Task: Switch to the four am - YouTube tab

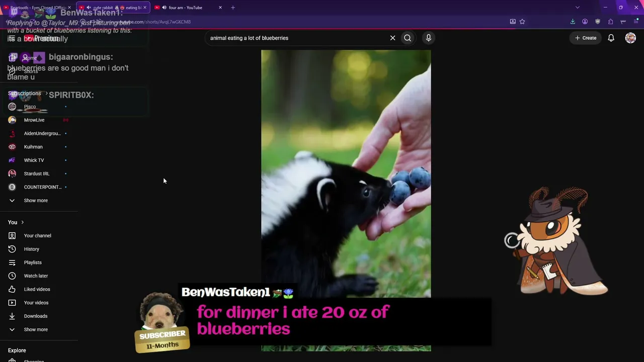Action: click(x=188, y=8)
